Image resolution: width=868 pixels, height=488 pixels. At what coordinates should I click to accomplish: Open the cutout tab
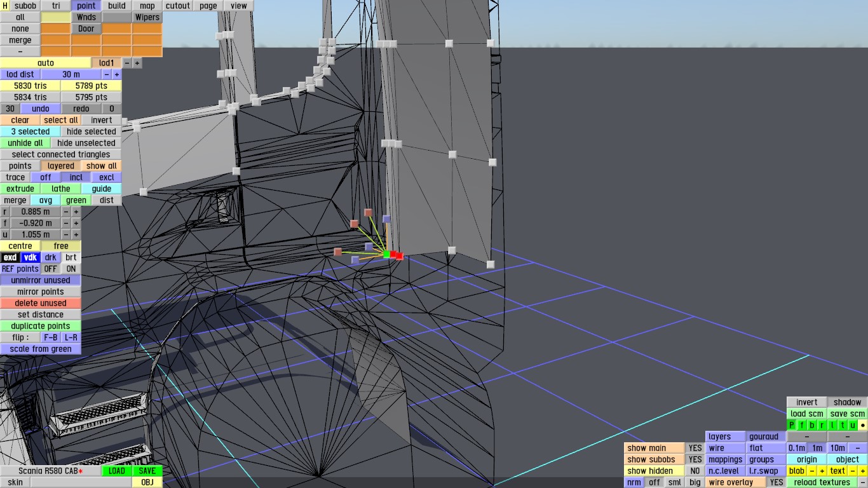178,6
